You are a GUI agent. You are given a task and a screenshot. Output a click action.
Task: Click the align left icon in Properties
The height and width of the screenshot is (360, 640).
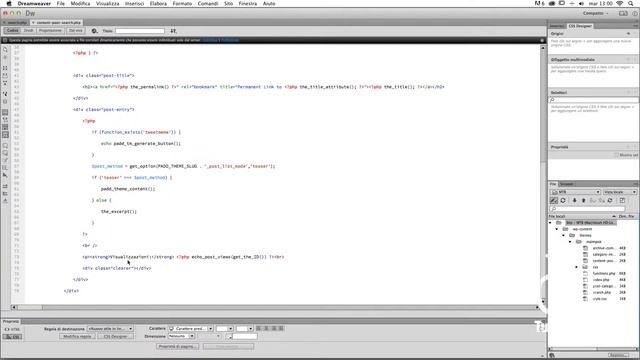pyautogui.click(x=258, y=328)
